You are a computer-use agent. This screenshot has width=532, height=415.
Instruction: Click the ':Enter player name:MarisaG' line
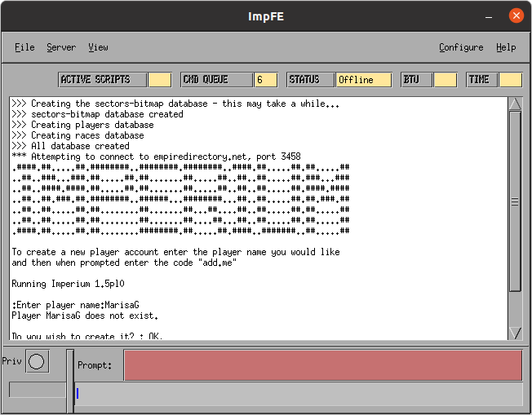(x=75, y=305)
